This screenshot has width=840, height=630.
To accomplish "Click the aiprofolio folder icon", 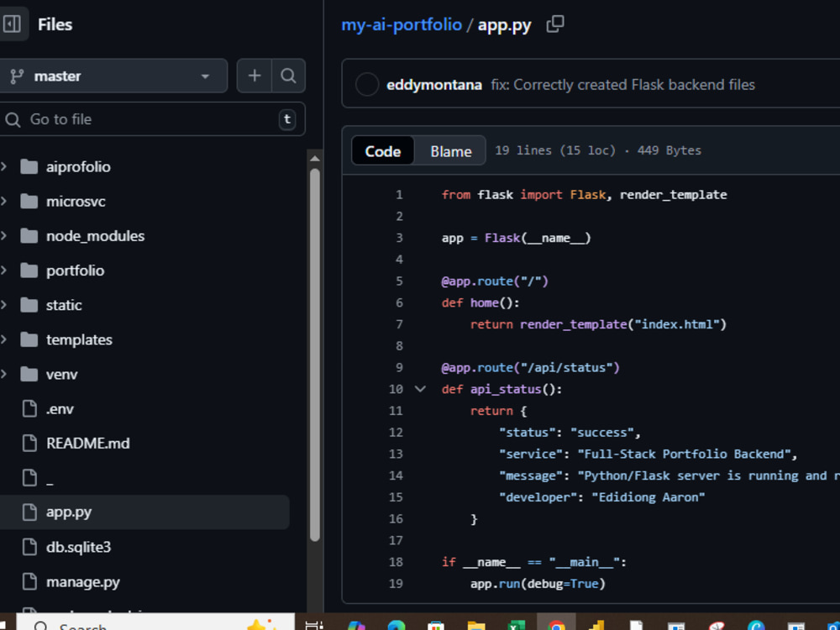I will pos(29,166).
